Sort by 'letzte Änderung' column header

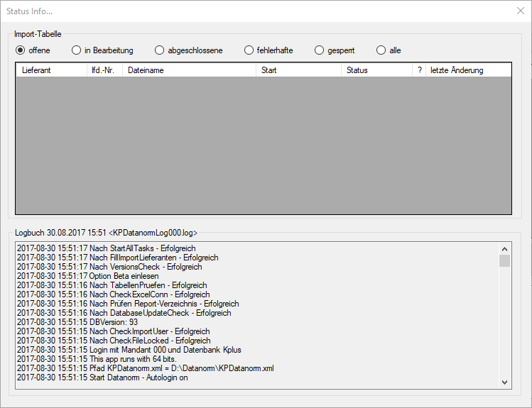click(x=469, y=70)
